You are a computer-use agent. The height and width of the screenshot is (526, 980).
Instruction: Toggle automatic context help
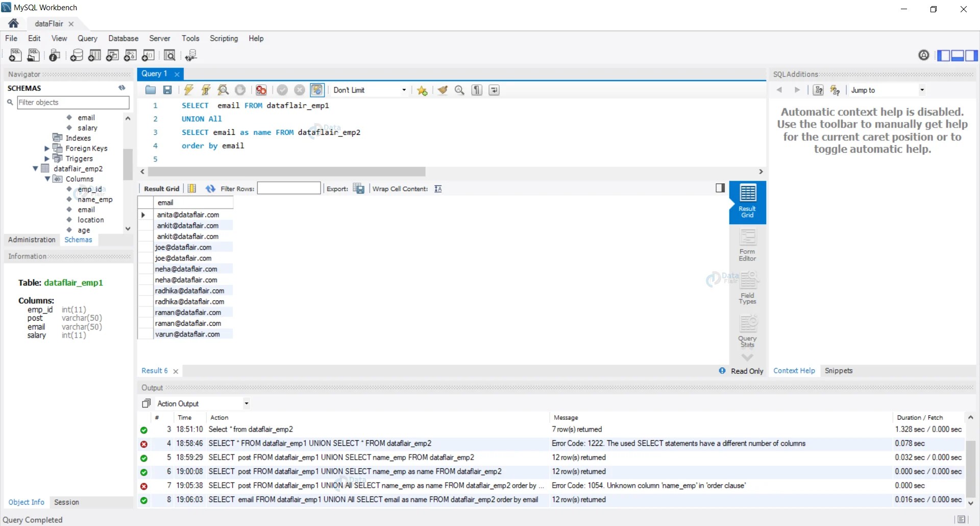[835, 90]
